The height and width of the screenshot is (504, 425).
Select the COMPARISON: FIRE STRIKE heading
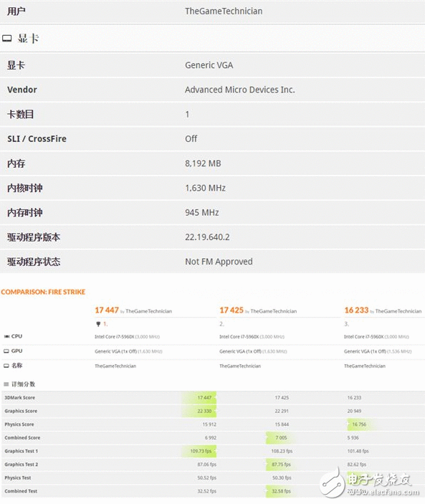[43, 292]
